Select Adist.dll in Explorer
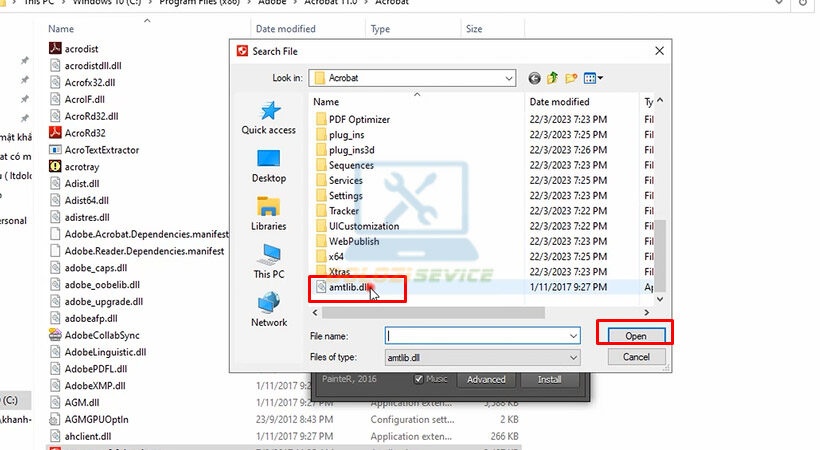The image size is (820, 450). [74, 183]
